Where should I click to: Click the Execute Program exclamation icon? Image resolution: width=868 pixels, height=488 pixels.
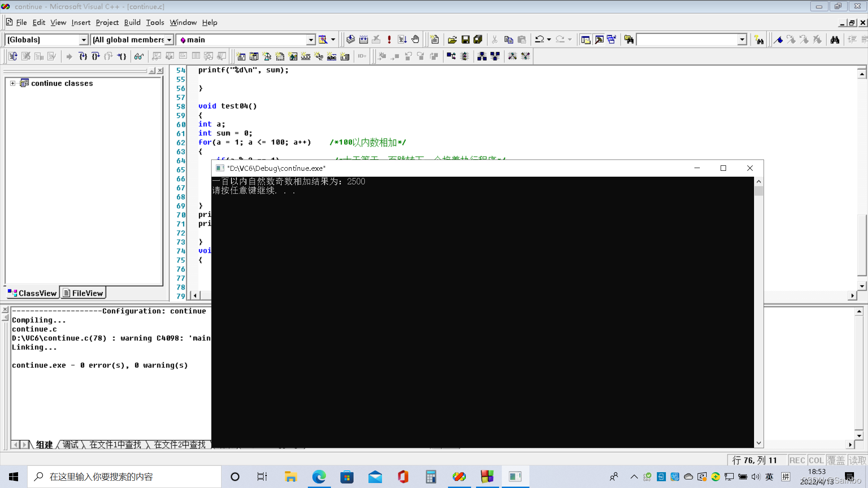pos(389,40)
